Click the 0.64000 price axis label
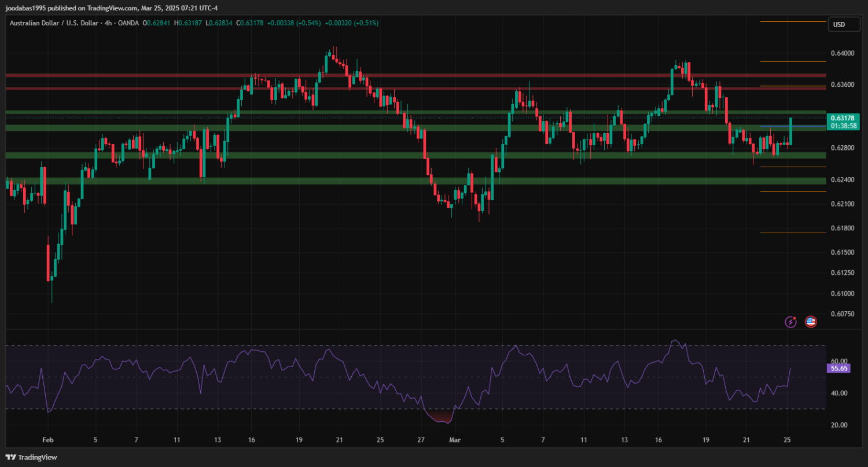This screenshot has width=868, height=467. tap(842, 53)
